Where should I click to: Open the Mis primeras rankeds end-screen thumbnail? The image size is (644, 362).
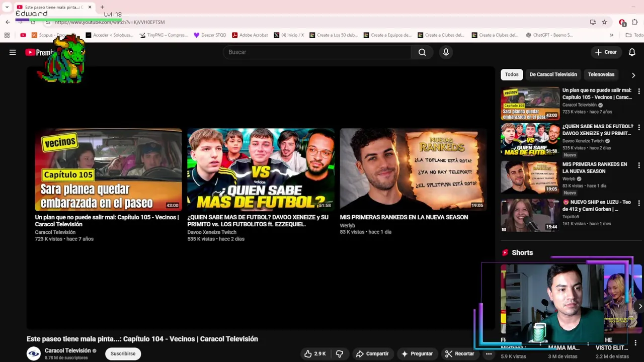413,169
